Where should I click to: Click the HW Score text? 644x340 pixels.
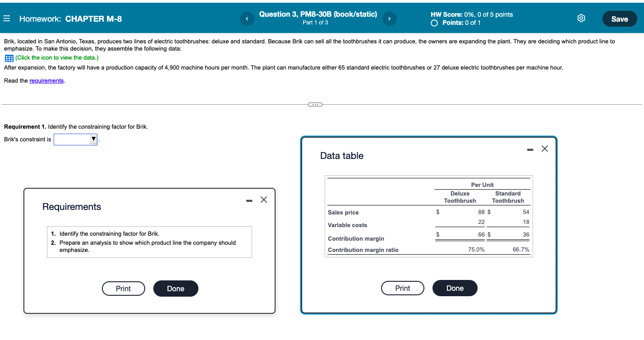coord(472,14)
